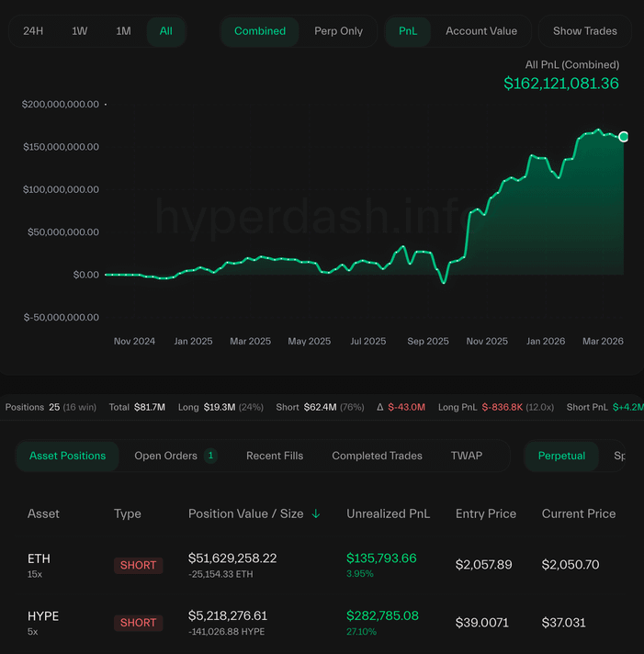Click the Long $19.3M statistic
This screenshot has height=654, width=644.
220,407
